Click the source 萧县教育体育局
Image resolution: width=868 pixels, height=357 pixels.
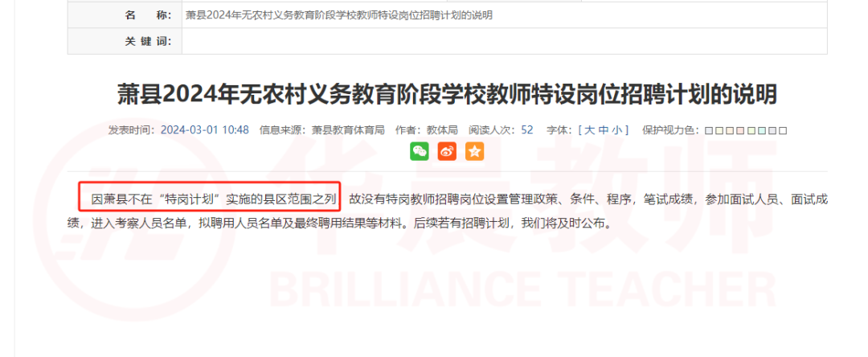348,130
